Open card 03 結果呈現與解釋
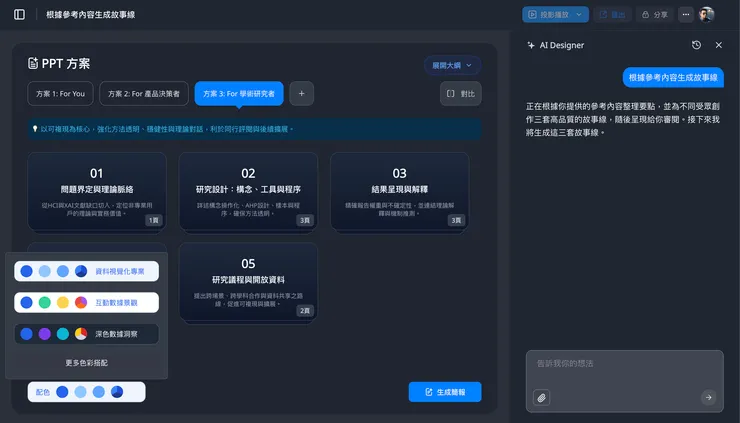Viewport: 740px width, 423px height. pyautogui.click(x=400, y=191)
